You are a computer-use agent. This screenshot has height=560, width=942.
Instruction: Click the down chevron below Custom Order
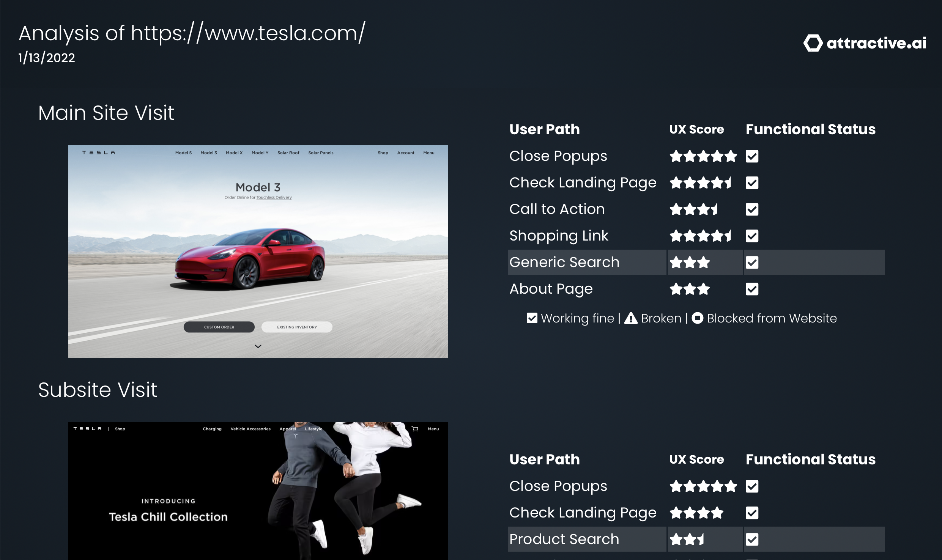click(258, 346)
